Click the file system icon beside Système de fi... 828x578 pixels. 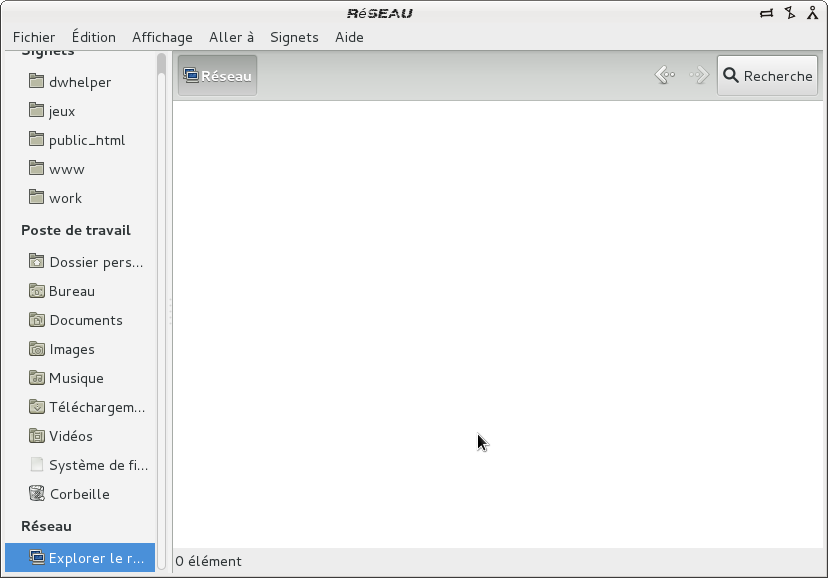tap(36, 464)
